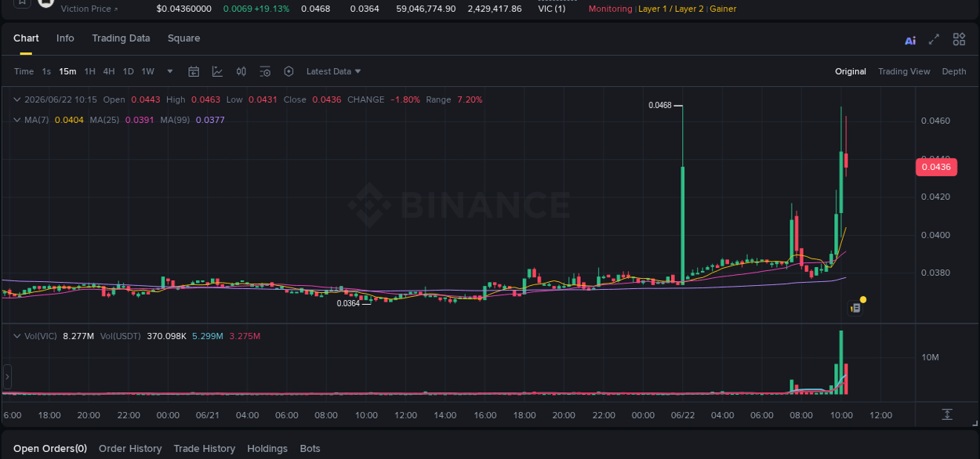The image size is (980, 459).
Task: Select the Order History tab
Action: click(x=130, y=449)
